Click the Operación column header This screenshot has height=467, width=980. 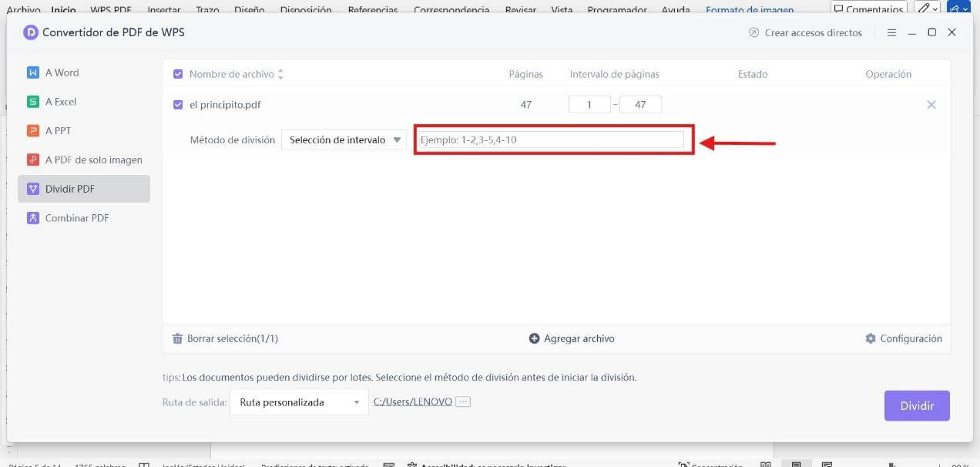point(888,74)
